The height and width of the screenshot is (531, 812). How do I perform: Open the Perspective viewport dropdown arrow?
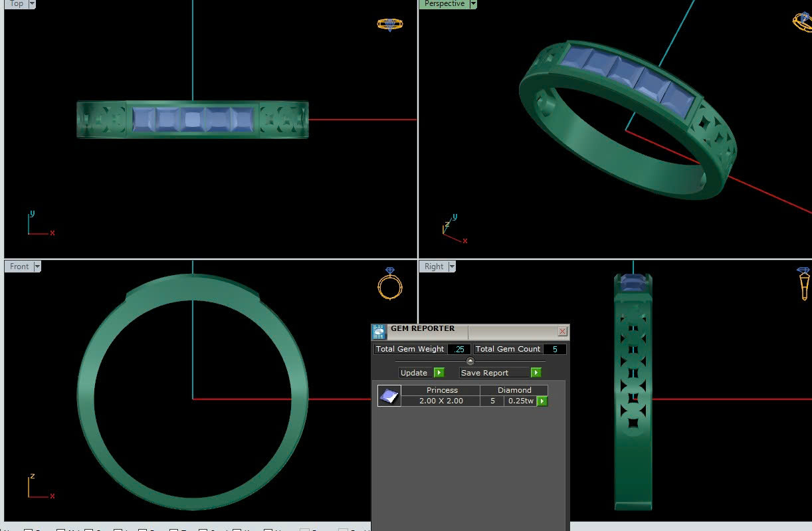[x=473, y=4]
